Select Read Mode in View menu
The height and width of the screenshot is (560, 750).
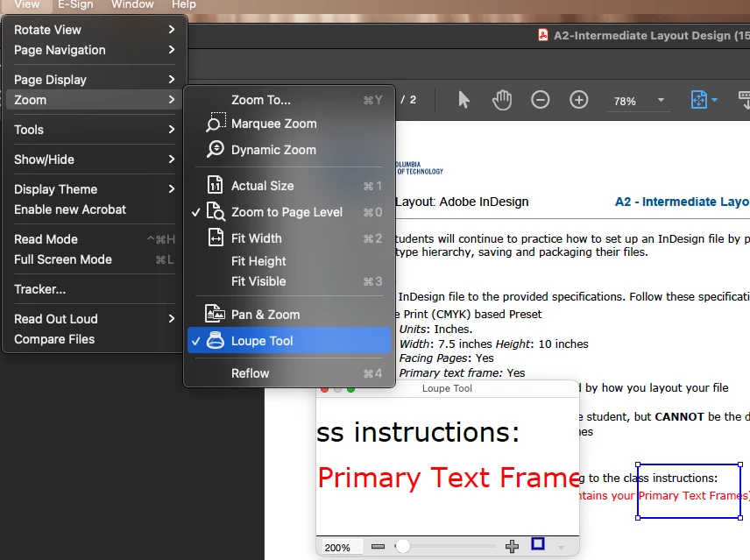tap(95, 239)
